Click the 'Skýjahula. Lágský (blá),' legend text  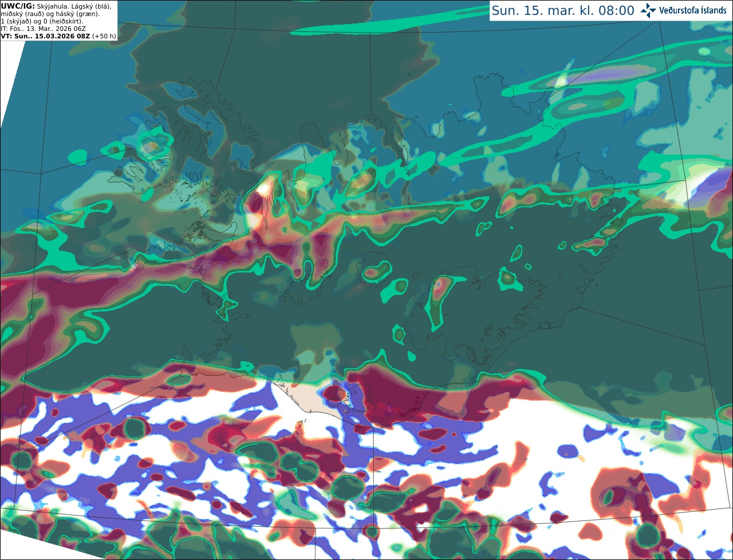coord(74,6)
